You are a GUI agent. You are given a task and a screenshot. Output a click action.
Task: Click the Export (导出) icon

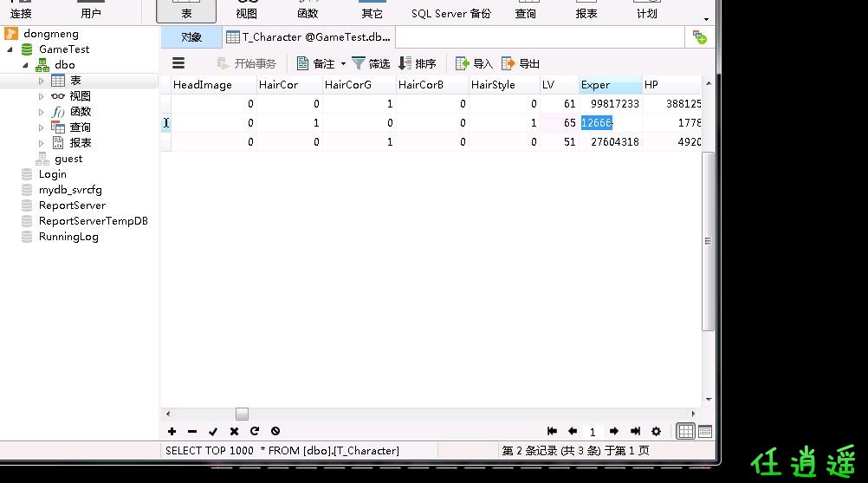click(x=508, y=63)
